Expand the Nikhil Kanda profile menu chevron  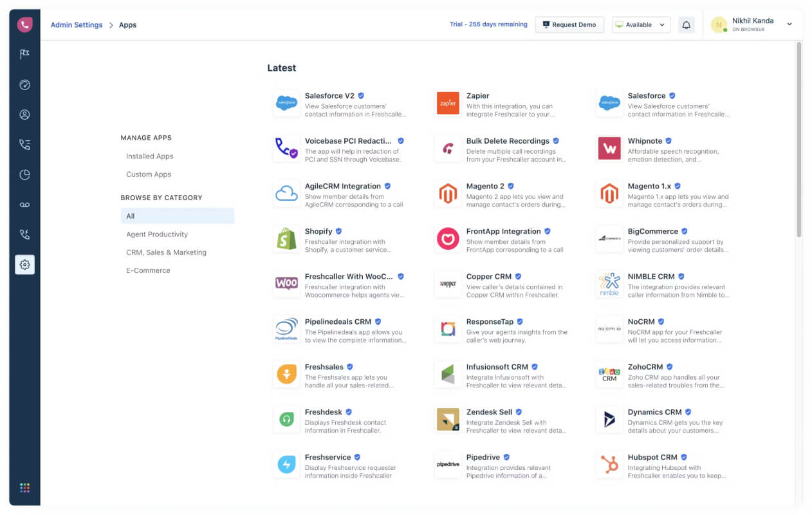coord(789,24)
